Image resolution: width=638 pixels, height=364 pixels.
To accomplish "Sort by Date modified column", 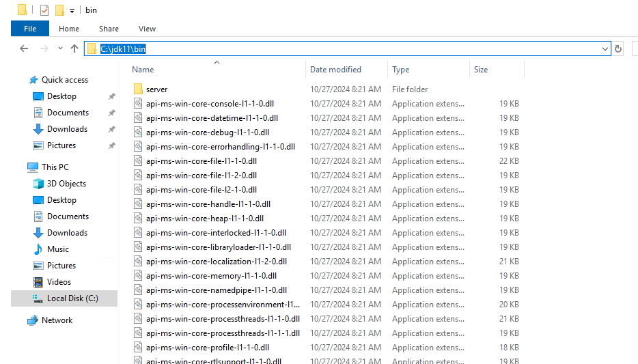I will [x=335, y=70].
